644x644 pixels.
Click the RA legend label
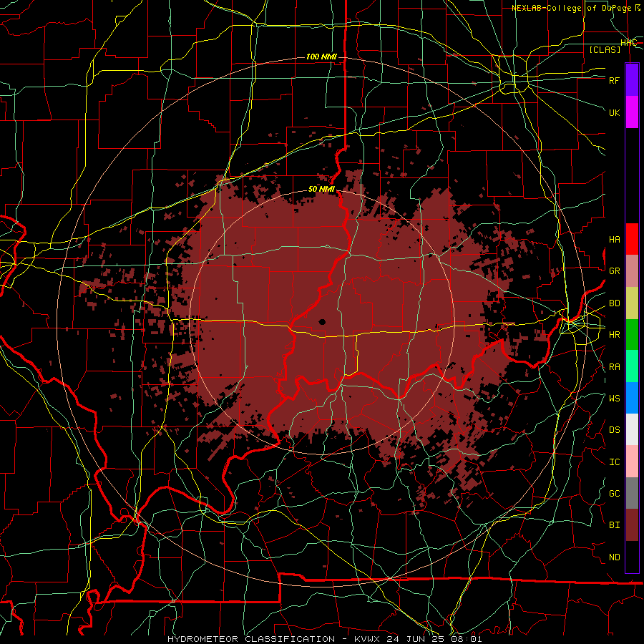click(x=614, y=367)
